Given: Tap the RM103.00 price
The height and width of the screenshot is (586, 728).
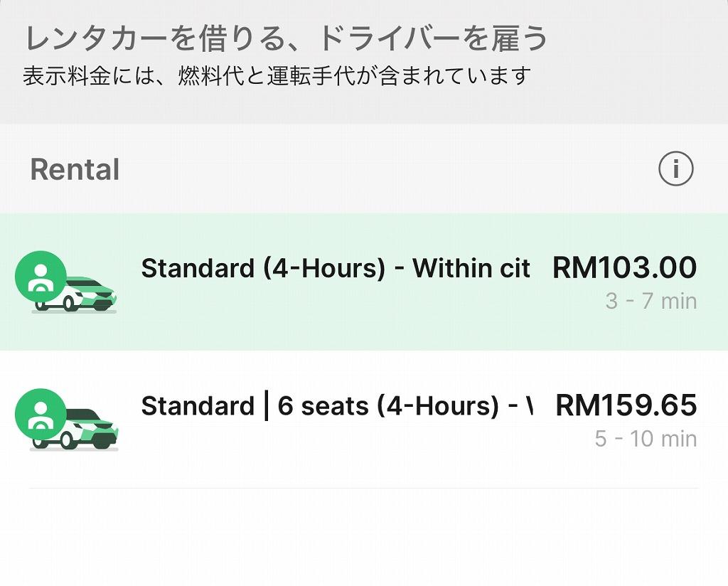Looking at the screenshot, I should pyautogui.click(x=624, y=268).
